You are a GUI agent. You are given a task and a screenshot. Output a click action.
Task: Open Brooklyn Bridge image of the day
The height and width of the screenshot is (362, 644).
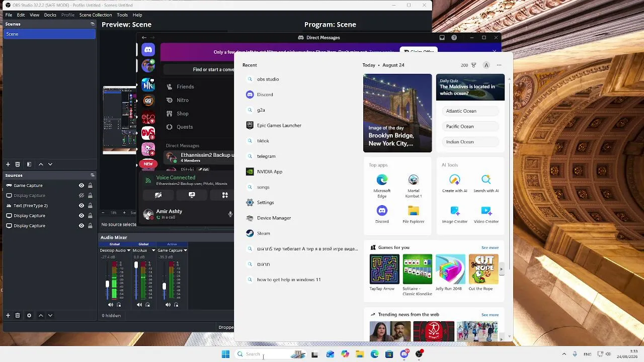(x=397, y=113)
